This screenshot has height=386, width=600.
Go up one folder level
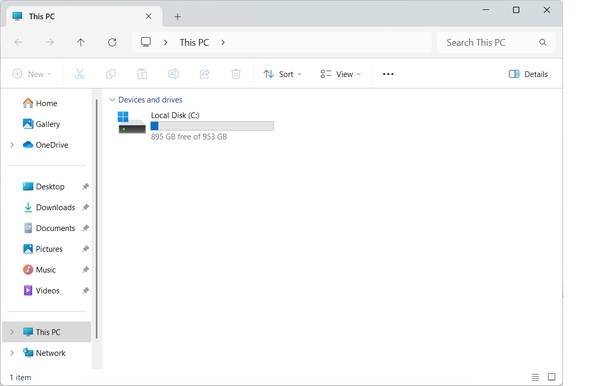coord(80,42)
